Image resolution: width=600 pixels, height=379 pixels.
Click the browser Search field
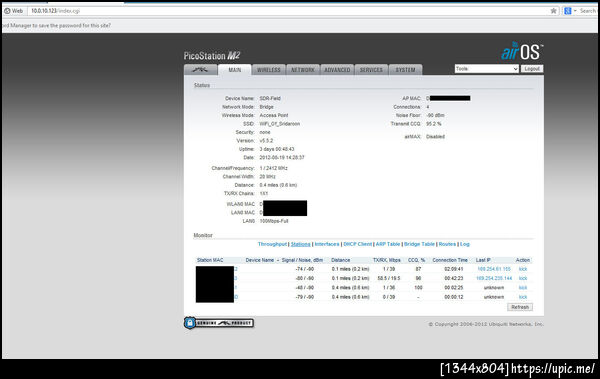pyautogui.click(x=588, y=11)
